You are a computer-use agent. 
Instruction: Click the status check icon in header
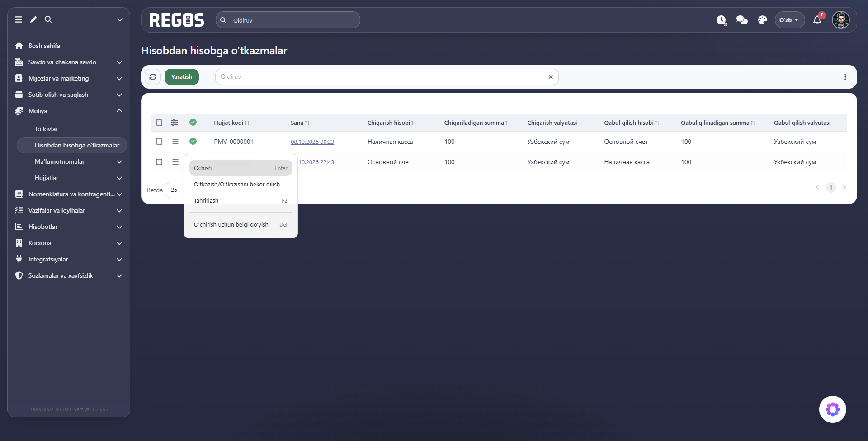(193, 122)
